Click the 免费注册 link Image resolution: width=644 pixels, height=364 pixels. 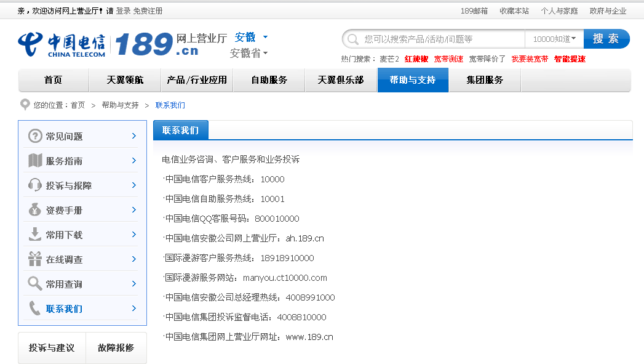(148, 11)
